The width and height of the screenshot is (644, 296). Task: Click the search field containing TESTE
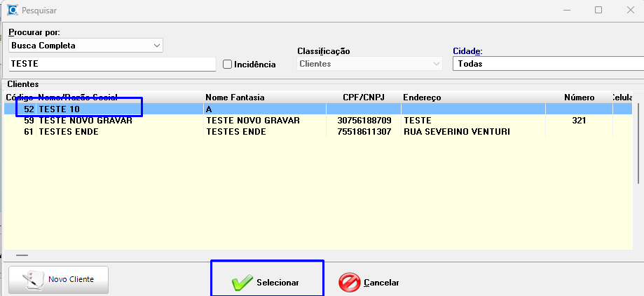tap(112, 64)
